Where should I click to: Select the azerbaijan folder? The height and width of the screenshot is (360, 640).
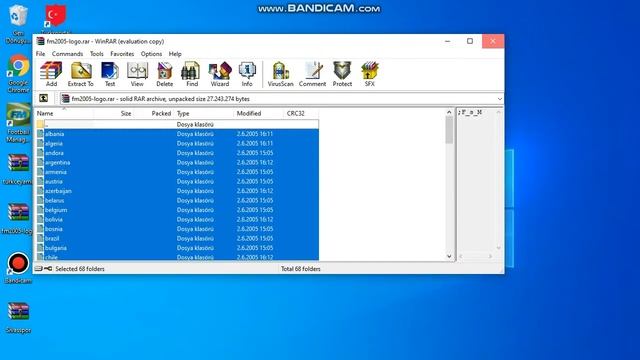[x=177, y=191]
